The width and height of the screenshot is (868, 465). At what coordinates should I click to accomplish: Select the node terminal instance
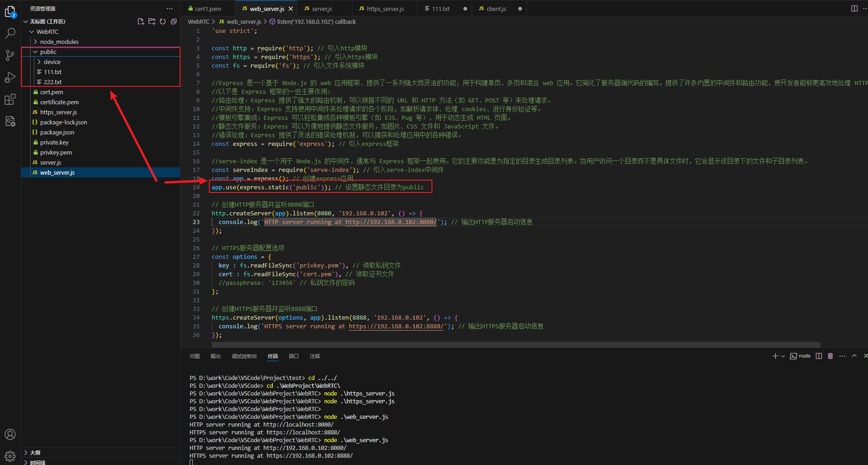pyautogui.click(x=800, y=356)
